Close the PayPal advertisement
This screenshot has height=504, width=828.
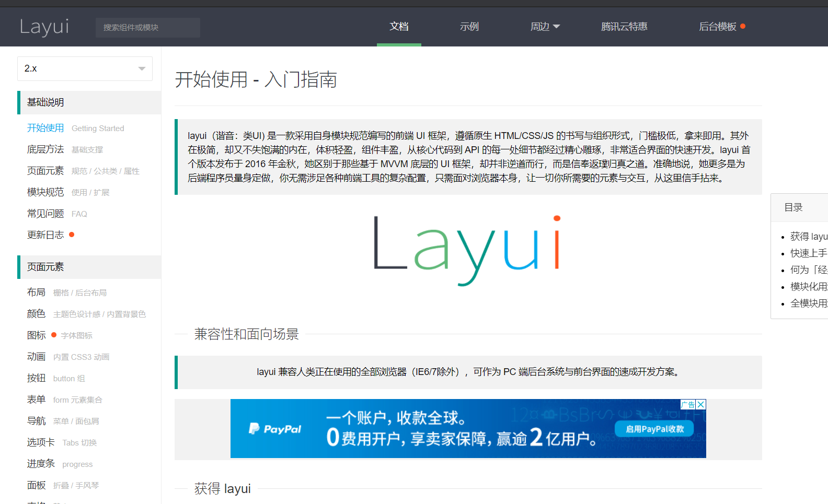click(701, 404)
